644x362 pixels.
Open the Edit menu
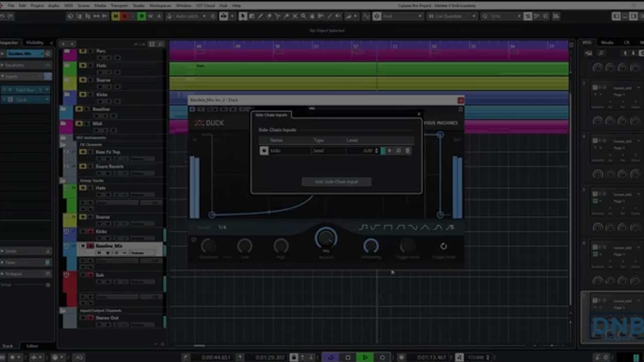pyautogui.click(x=23, y=6)
